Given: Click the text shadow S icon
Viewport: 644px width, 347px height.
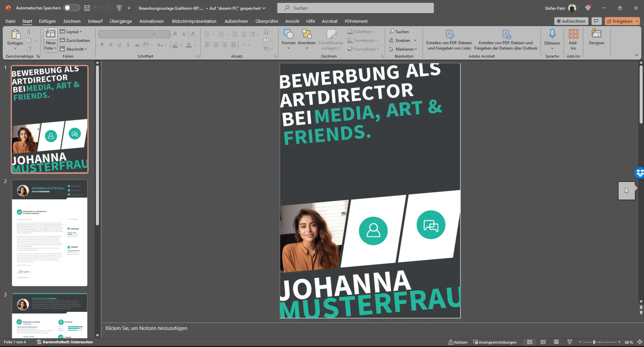Looking at the screenshot, I should [128, 45].
